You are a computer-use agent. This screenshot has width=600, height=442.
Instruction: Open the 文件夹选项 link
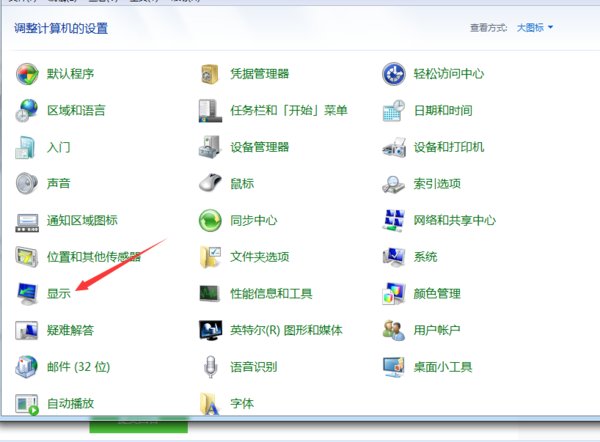pyautogui.click(x=259, y=257)
